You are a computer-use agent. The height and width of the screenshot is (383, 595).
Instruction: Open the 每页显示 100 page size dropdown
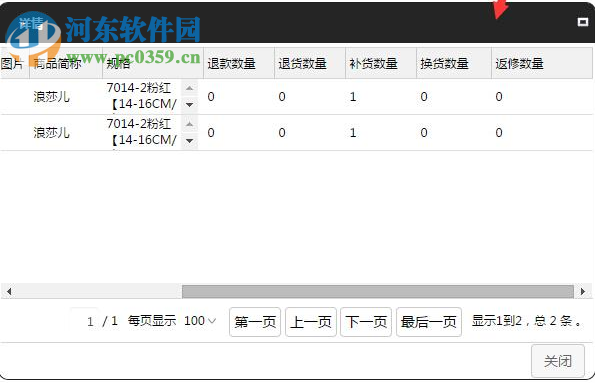pyautogui.click(x=200, y=321)
